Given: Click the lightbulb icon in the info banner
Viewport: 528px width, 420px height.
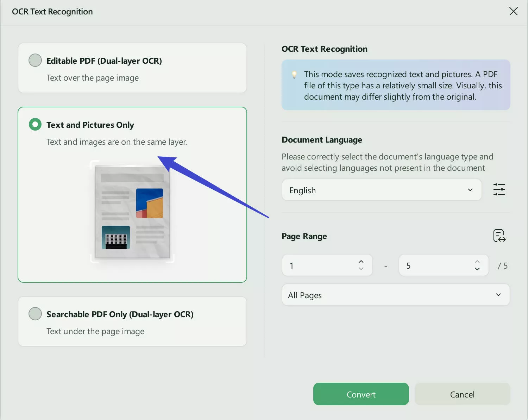Looking at the screenshot, I should (294, 74).
